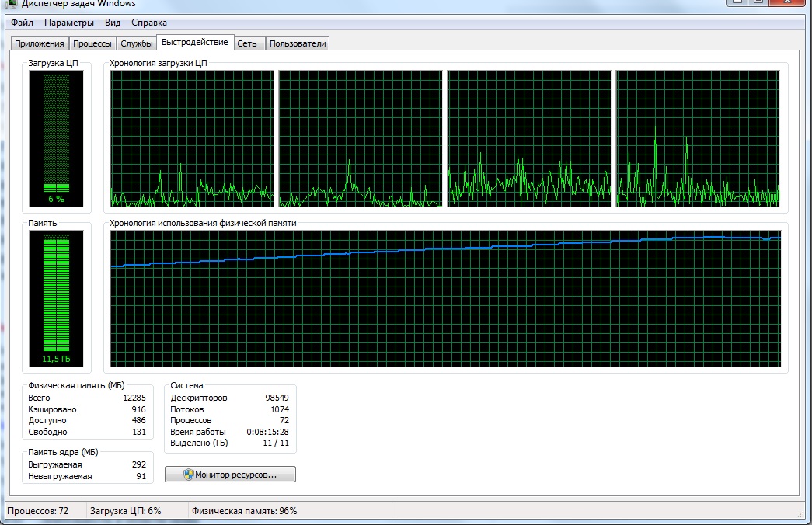Switch to the Пользователи tab

298,43
